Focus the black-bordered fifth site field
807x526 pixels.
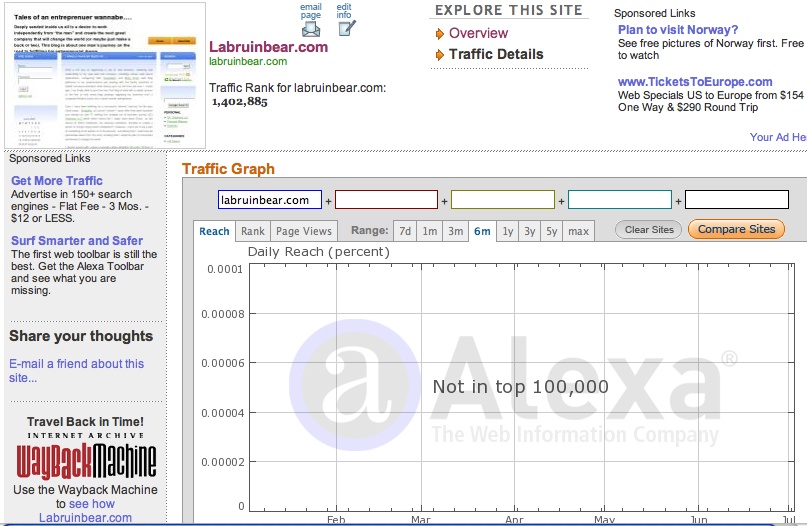(736, 200)
